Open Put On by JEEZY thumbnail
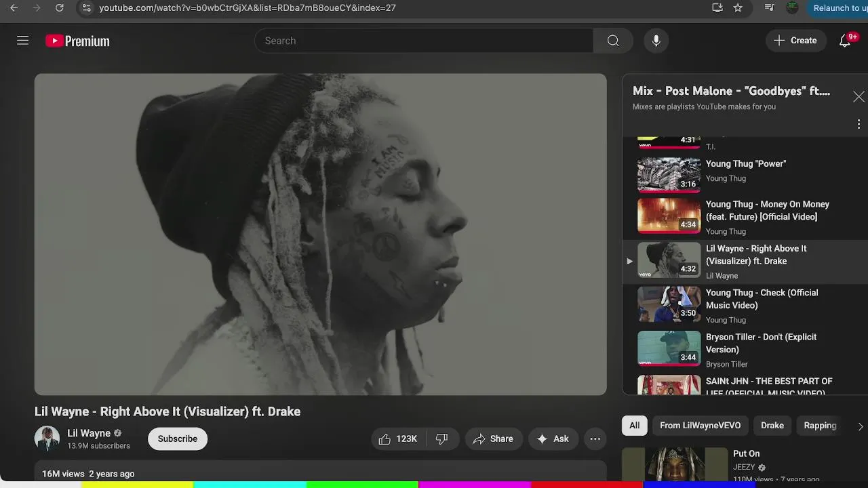The image size is (868, 488). pyautogui.click(x=675, y=464)
